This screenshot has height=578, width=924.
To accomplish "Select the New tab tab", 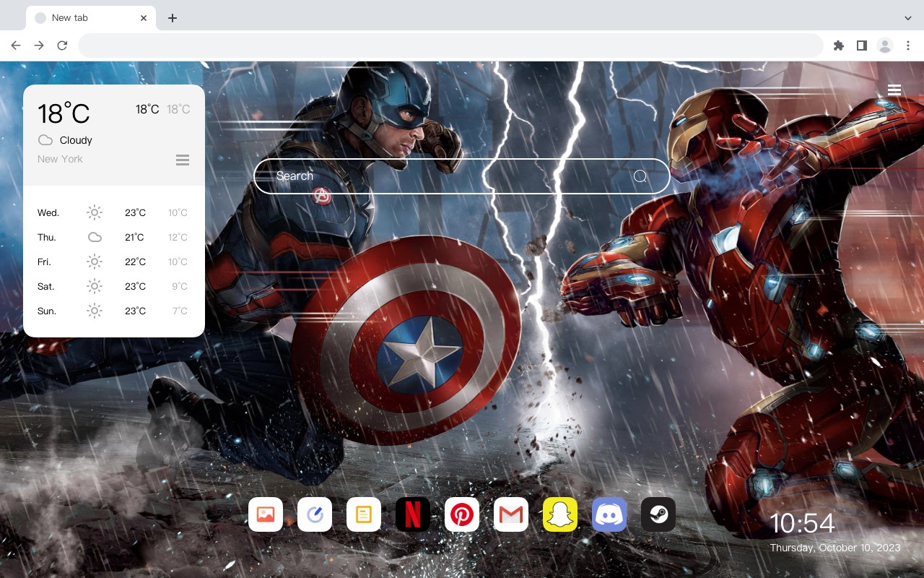I will point(91,18).
